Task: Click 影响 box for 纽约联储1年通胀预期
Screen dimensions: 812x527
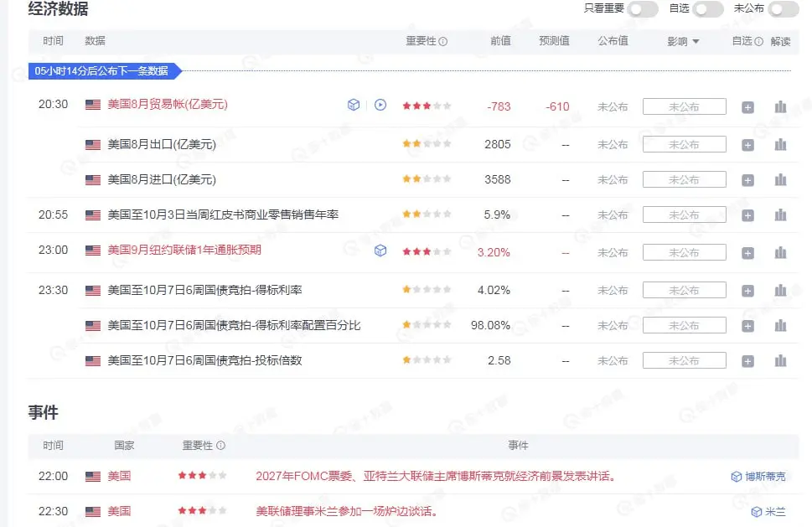Action: point(684,253)
